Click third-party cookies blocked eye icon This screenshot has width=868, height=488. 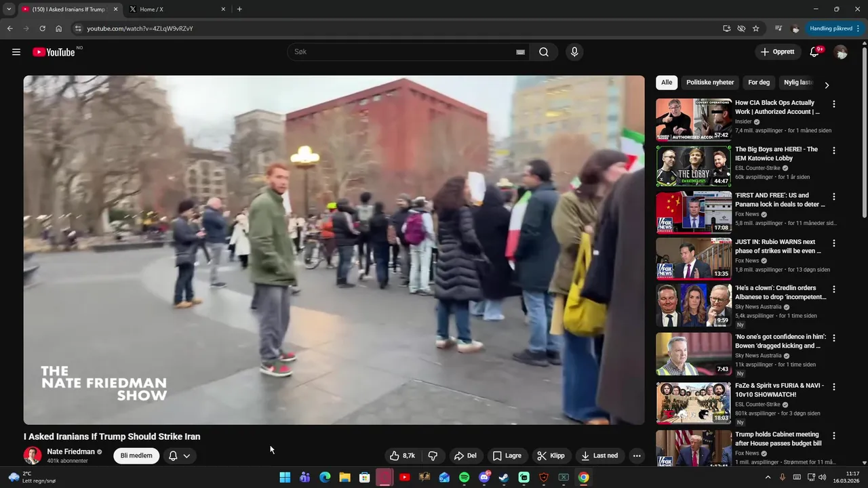click(x=741, y=28)
